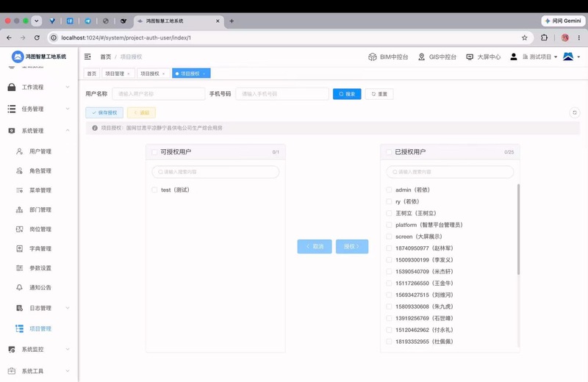Open the browser tab search dropdown
Image resolution: width=588 pixels, height=382 pixels.
36,21
